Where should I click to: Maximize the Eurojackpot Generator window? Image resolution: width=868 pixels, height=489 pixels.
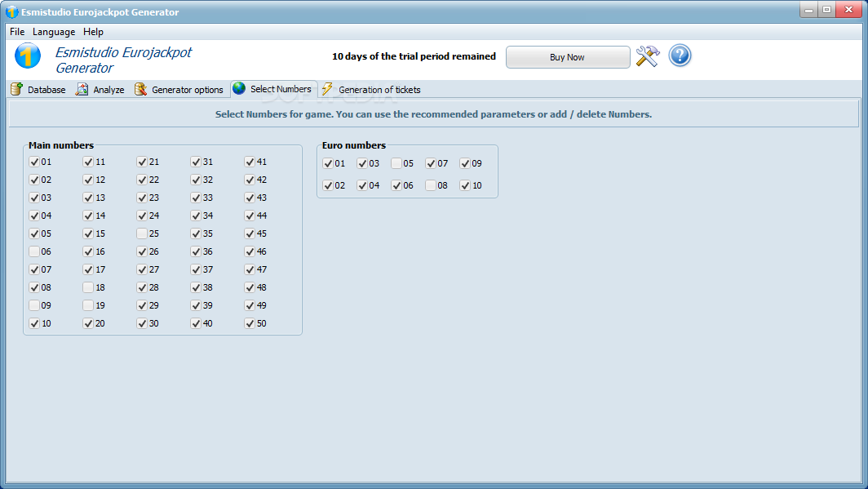[826, 10]
